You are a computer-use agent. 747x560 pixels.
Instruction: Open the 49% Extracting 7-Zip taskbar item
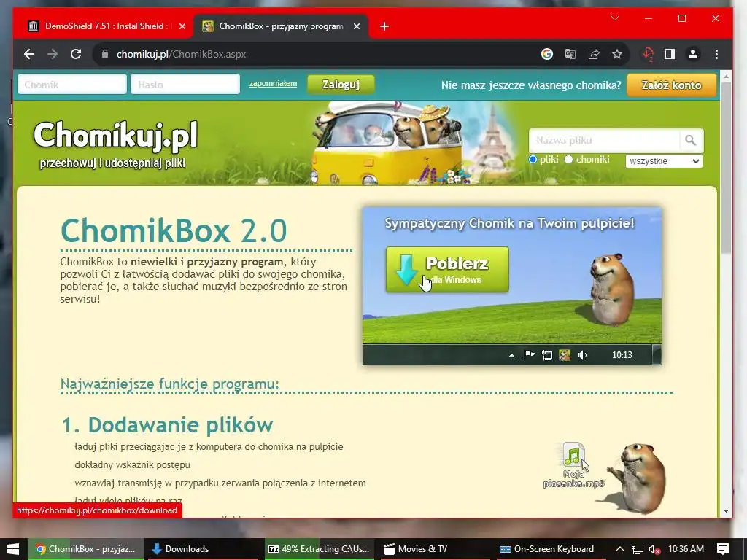319,549
